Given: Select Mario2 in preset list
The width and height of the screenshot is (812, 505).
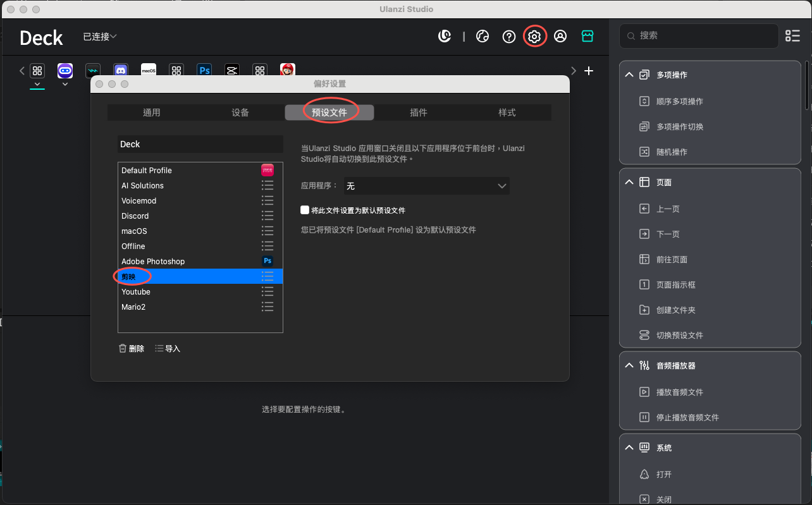Looking at the screenshot, I should click(x=200, y=307).
